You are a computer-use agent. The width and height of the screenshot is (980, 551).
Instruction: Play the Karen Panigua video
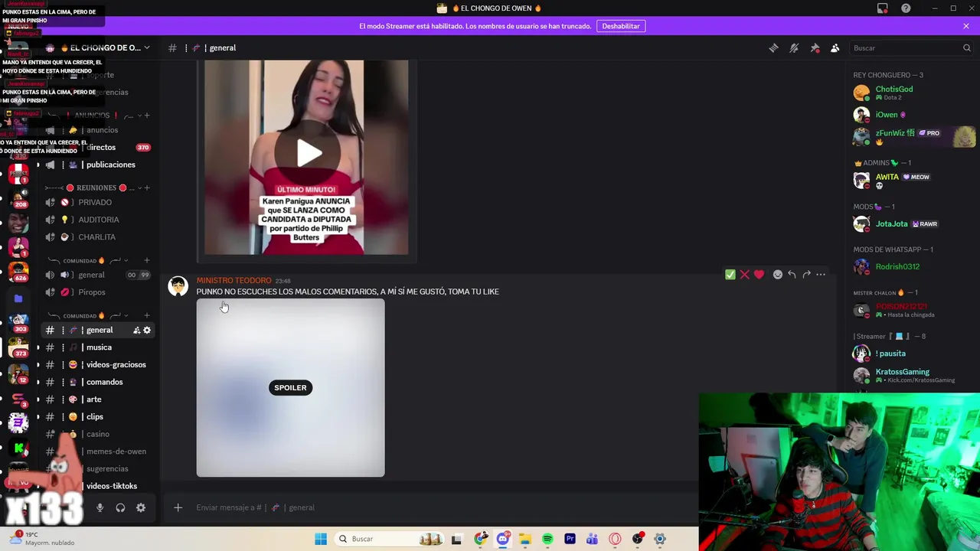coord(309,153)
